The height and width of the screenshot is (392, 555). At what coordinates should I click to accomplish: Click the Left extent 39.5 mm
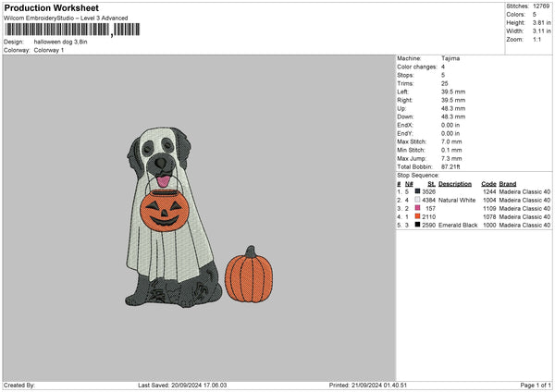[453, 92]
